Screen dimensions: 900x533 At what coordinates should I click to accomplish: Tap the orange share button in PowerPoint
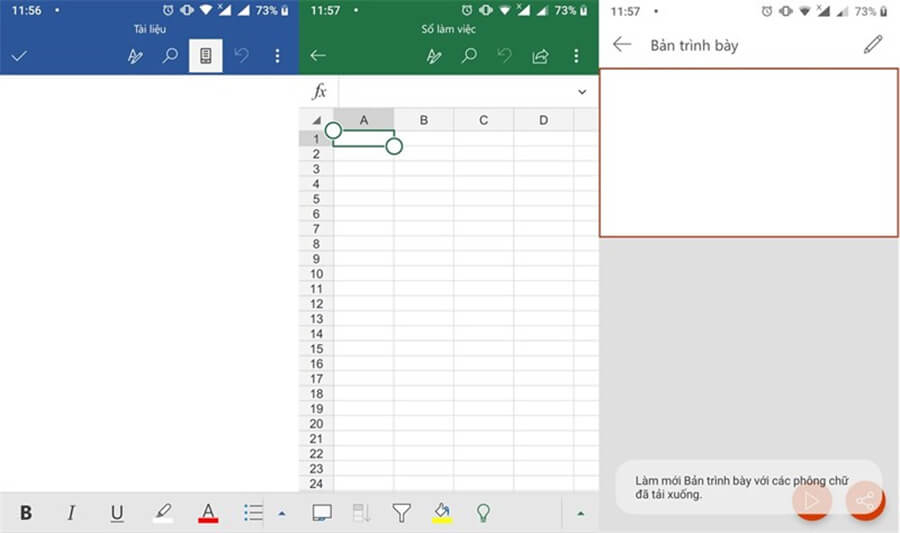point(866,501)
